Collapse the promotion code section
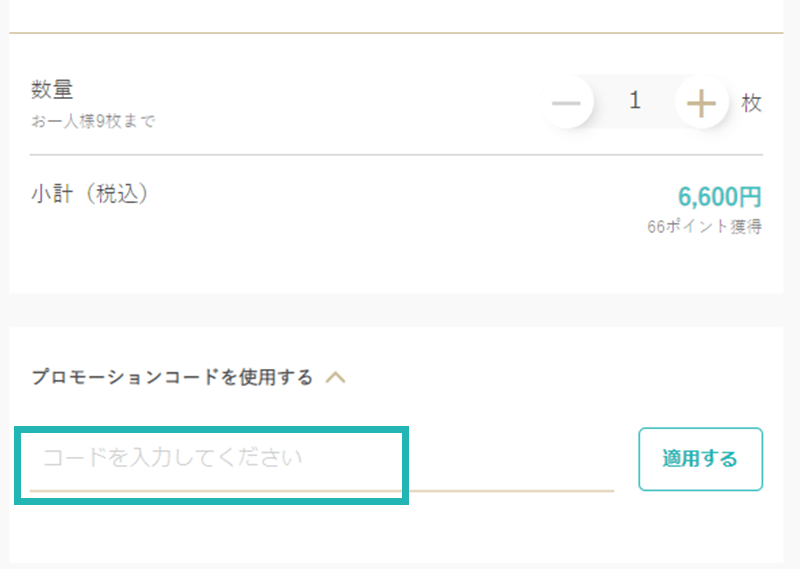 tap(336, 378)
